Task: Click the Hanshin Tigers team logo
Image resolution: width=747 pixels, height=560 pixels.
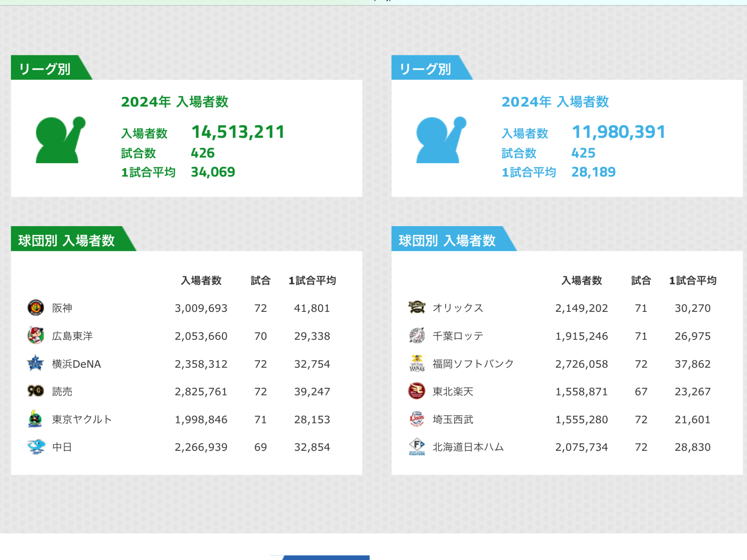Action: coord(36,308)
